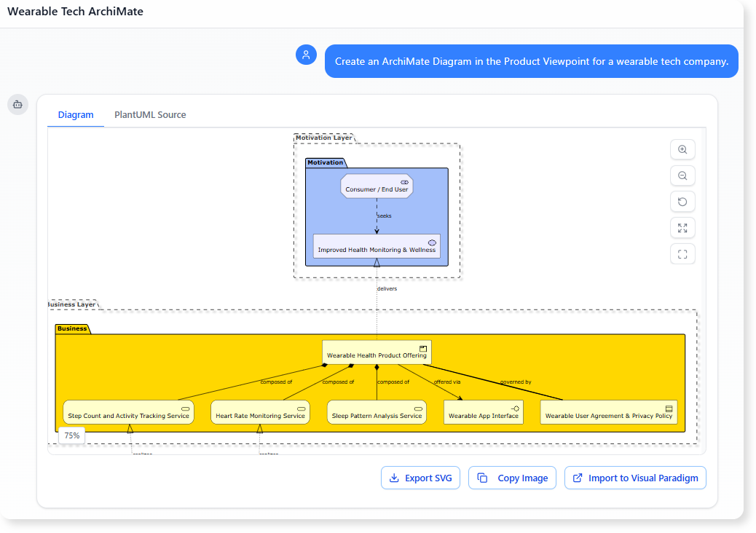
Task: Select the Diagram tab
Action: [x=76, y=114]
